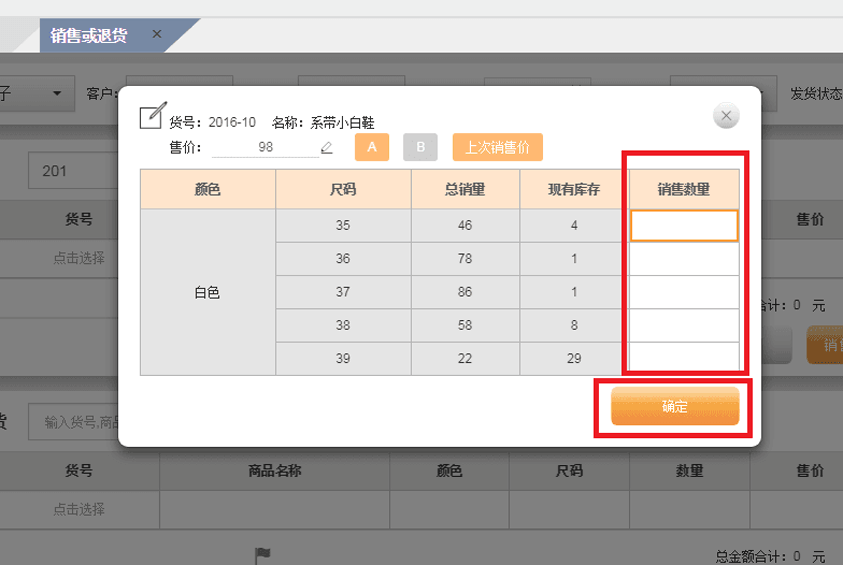Select the 销售数量 input for size 37
The height and width of the screenshot is (565, 843).
coord(684,292)
